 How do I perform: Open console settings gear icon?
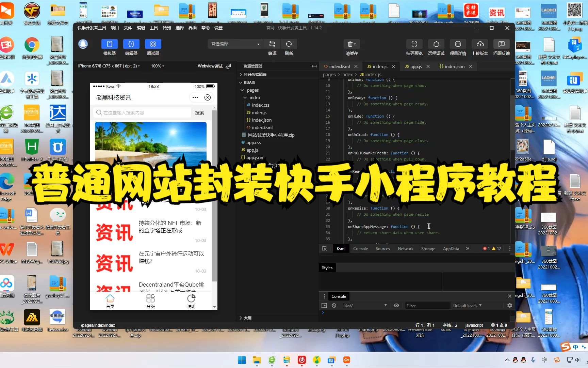(x=509, y=306)
